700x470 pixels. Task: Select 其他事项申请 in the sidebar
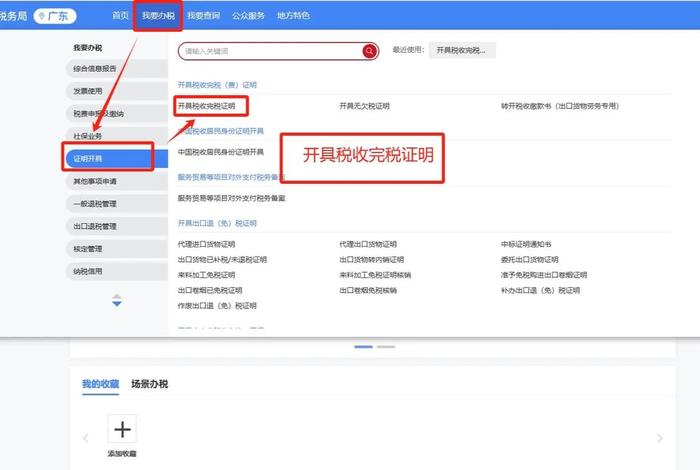click(x=117, y=181)
